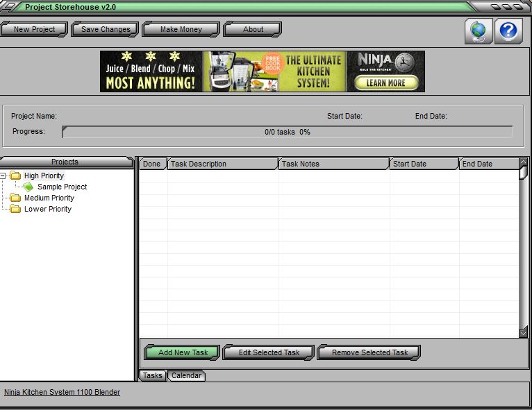The height and width of the screenshot is (410, 532).
Task: Click the 0/0 tasks progress bar
Action: [287, 132]
